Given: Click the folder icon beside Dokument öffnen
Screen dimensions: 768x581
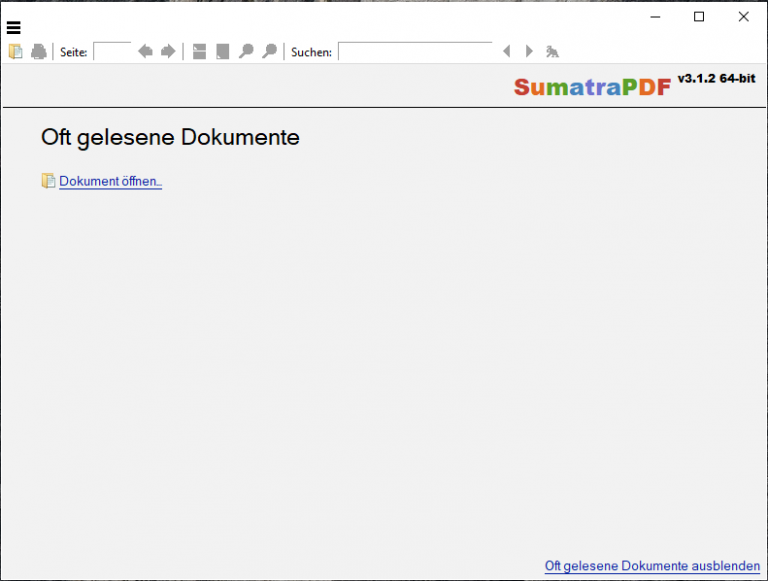Looking at the screenshot, I should (48, 181).
